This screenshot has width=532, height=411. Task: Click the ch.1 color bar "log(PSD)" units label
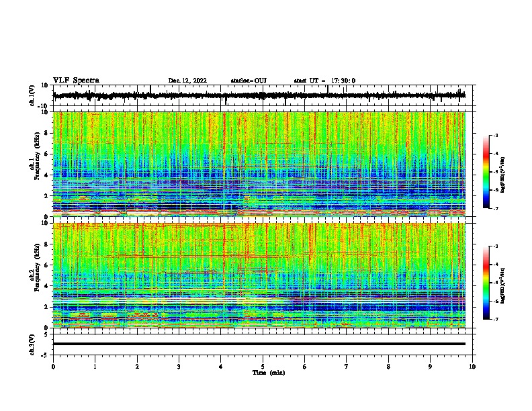[504, 175]
